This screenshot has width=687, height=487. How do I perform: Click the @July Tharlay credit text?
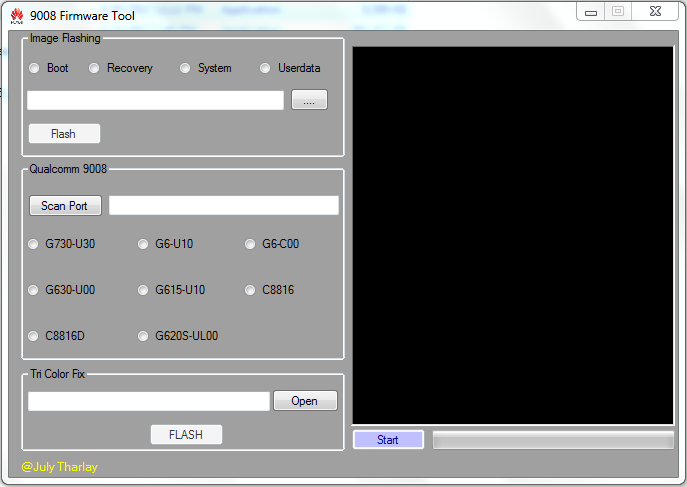pos(60,467)
